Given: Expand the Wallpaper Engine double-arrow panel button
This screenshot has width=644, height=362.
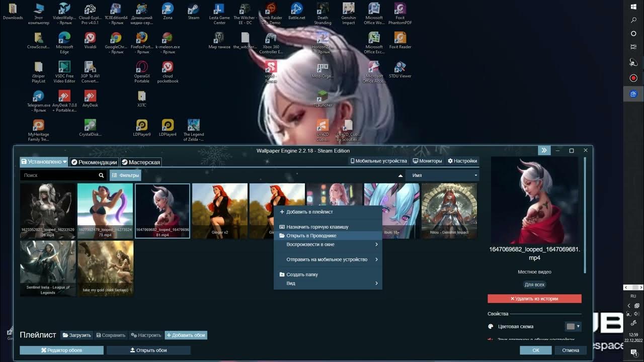Looking at the screenshot, I should [x=543, y=150].
